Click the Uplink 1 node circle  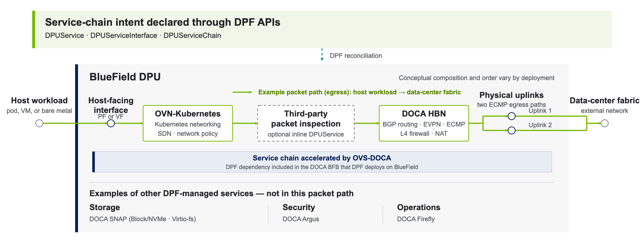click(x=512, y=116)
